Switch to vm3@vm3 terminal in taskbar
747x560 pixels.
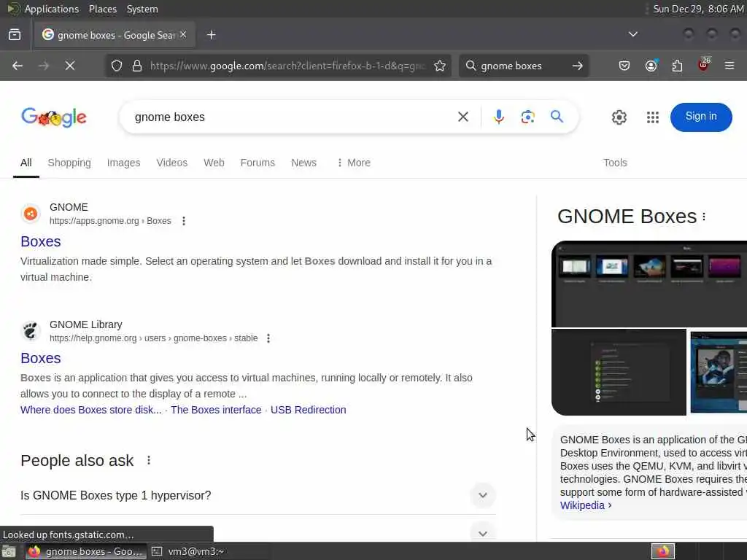point(190,551)
